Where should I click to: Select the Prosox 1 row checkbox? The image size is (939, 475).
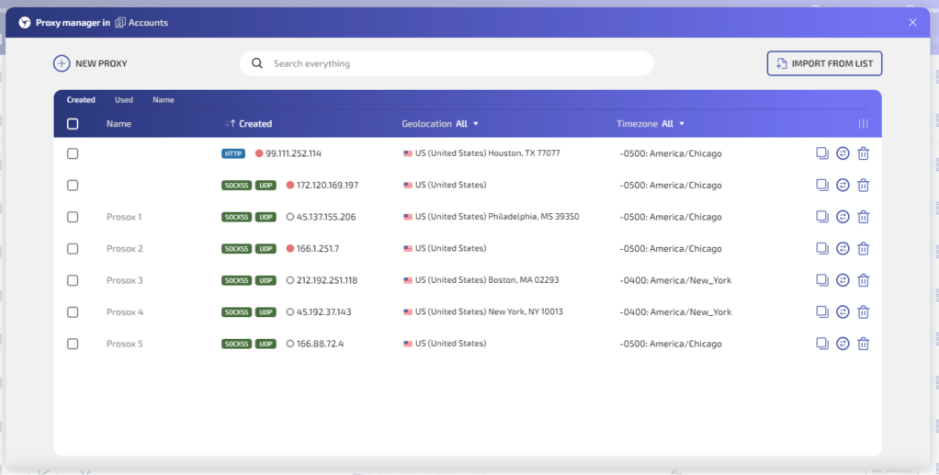(72, 217)
